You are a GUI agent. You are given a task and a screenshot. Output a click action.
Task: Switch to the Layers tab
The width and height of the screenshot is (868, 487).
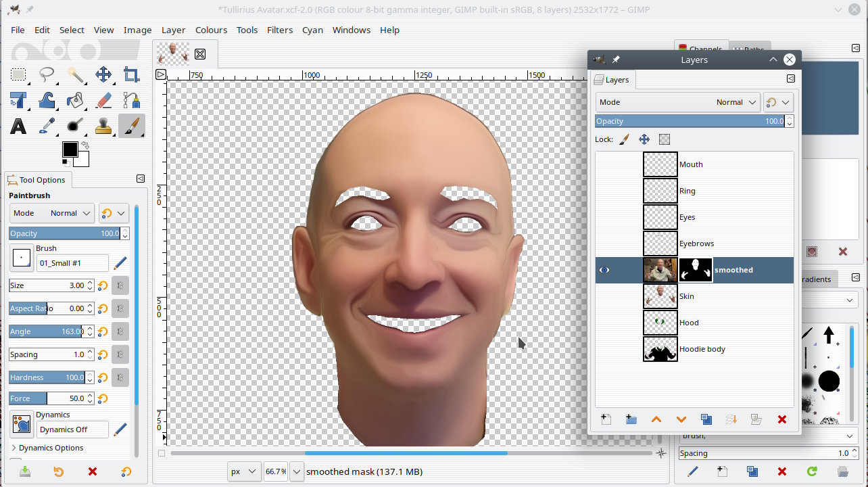tap(611, 80)
